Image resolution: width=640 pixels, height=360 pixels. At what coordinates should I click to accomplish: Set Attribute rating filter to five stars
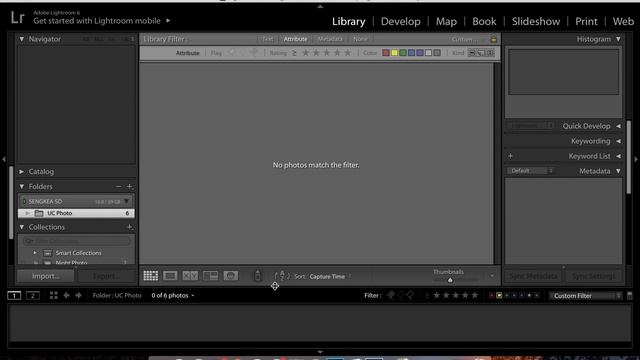[347, 53]
